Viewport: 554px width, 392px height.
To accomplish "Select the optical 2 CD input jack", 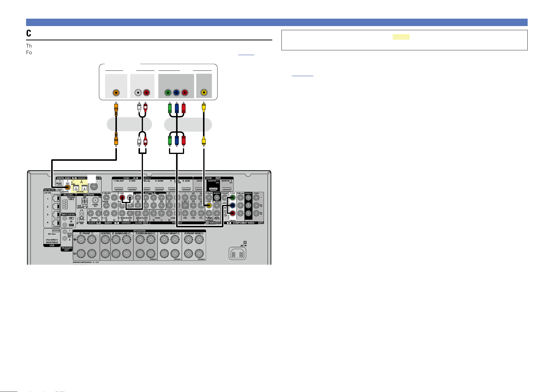I will click(84, 188).
